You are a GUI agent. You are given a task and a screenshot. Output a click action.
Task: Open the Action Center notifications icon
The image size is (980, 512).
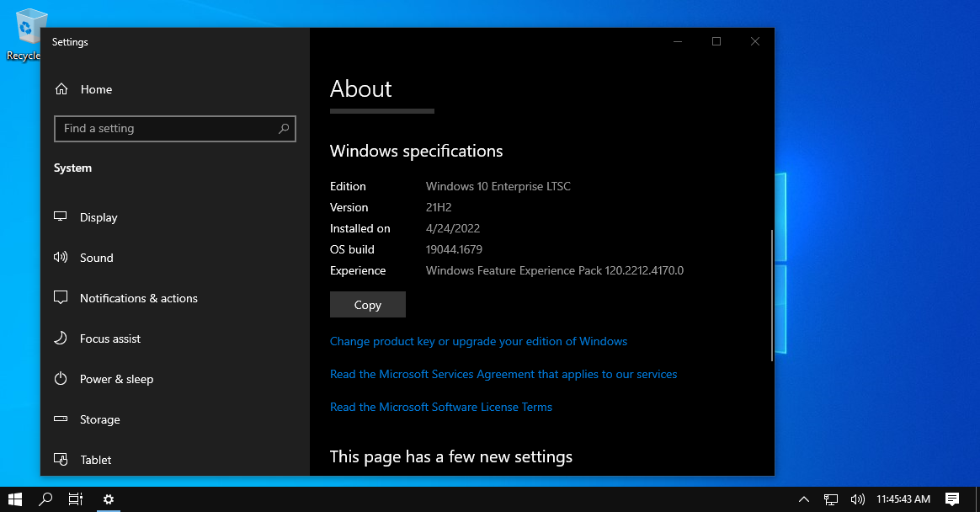[x=952, y=499]
